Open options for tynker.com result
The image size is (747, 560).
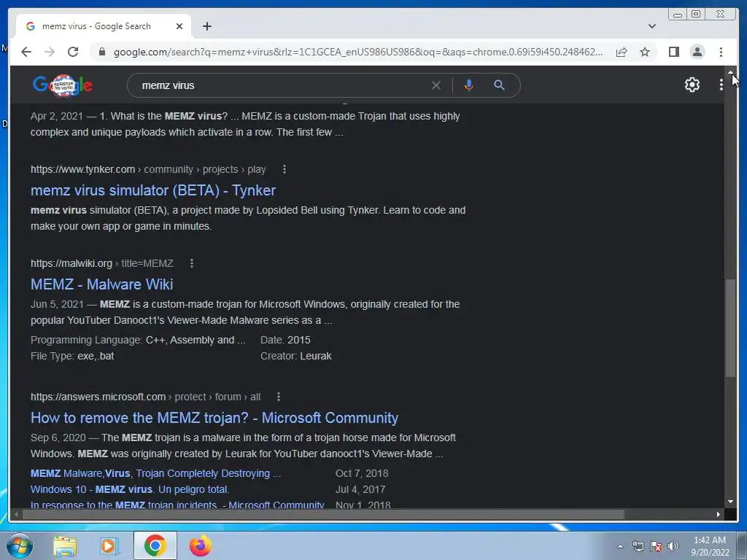pos(285,169)
